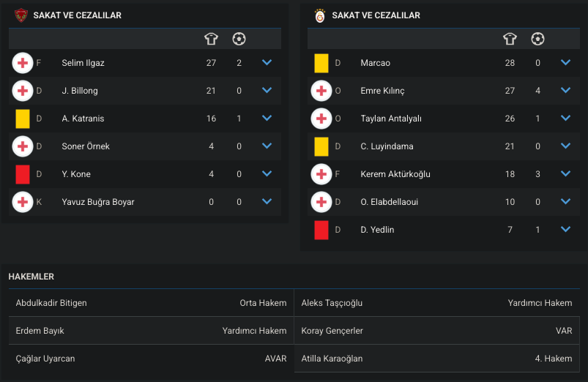Click the injury cross icon beside Selim Ilgaz
This screenshot has height=382, width=588.
(23, 63)
